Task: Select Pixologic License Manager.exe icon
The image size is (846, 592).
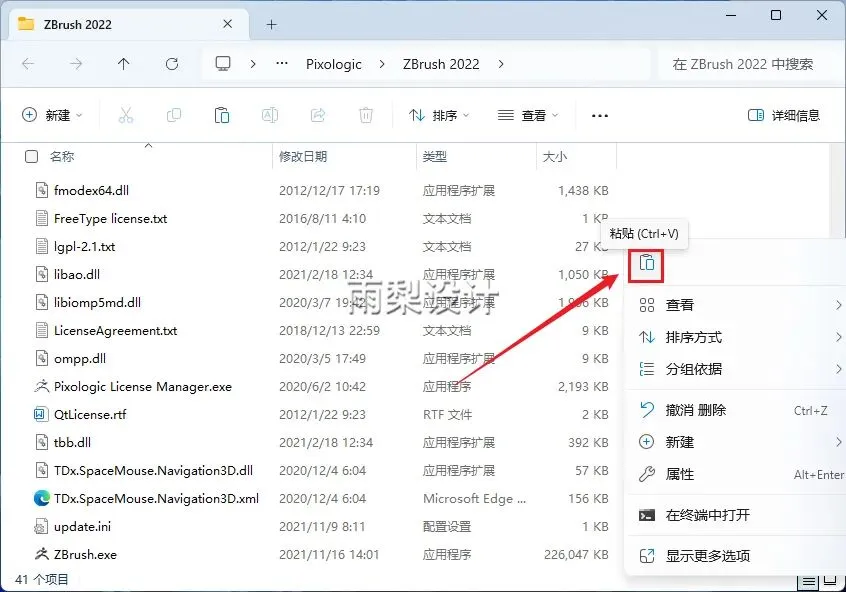Action: pos(42,386)
